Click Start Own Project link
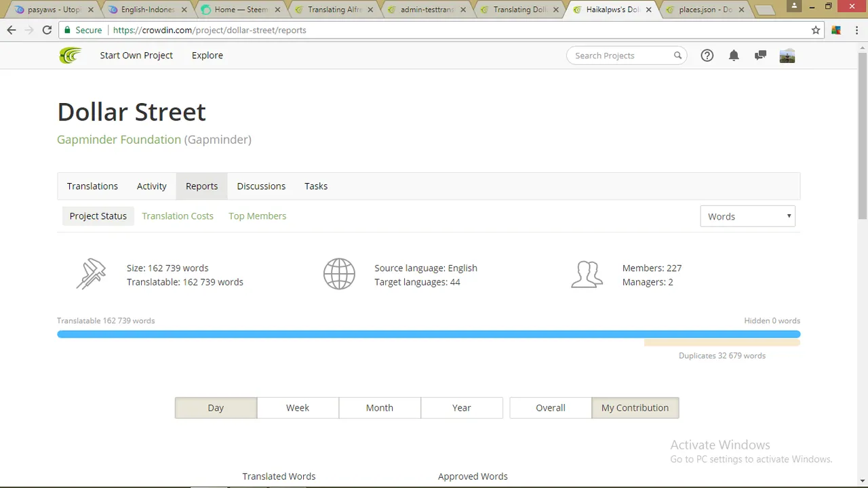The image size is (868, 488). coord(136,56)
